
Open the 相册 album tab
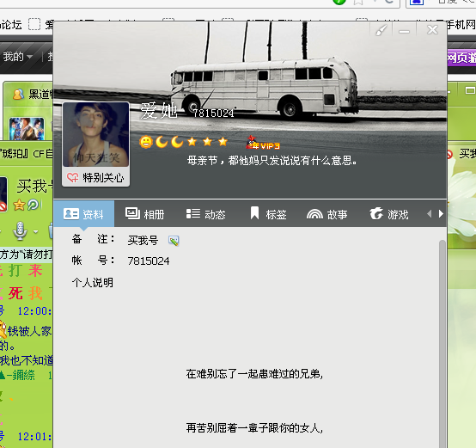click(145, 214)
